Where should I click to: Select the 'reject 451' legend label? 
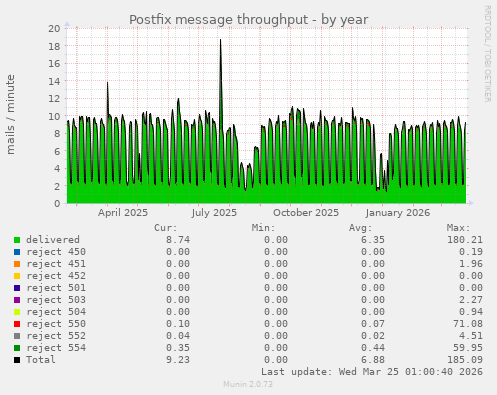56,264
